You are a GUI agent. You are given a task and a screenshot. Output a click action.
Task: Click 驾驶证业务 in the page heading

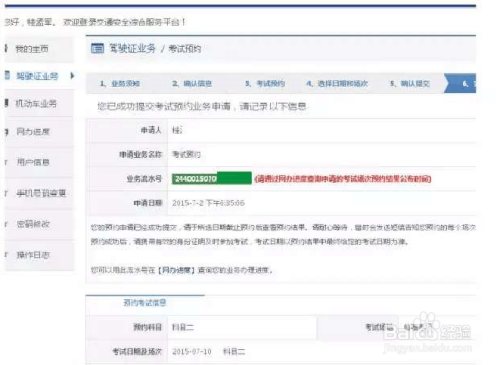click(x=132, y=48)
